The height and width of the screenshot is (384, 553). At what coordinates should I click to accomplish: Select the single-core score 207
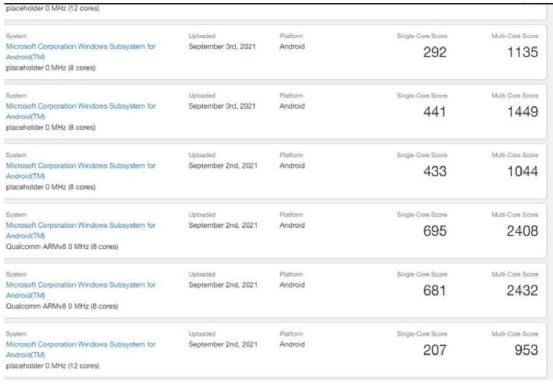[435, 351]
